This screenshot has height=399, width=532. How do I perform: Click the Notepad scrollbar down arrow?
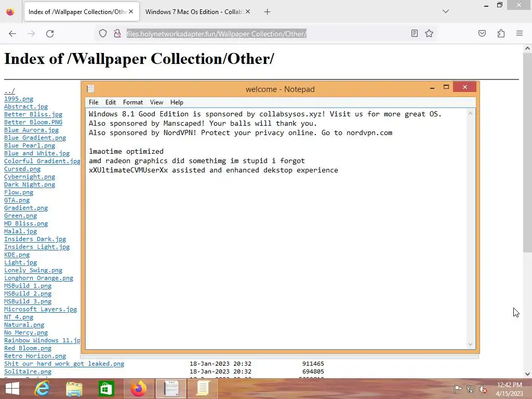pos(470,344)
